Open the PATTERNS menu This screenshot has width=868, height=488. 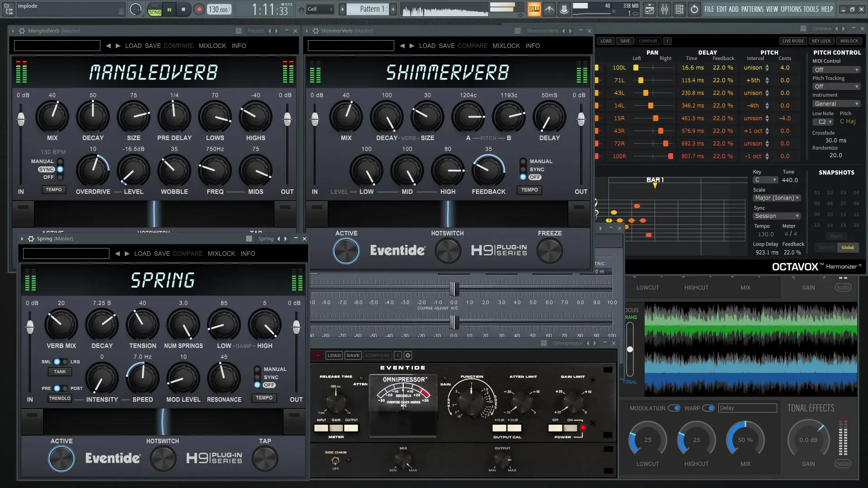pos(752,9)
